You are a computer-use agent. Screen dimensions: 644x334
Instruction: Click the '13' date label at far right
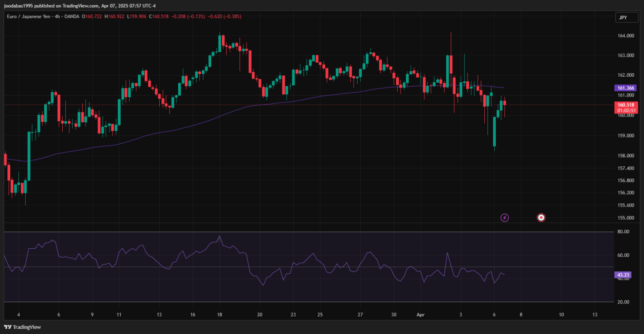click(x=594, y=315)
